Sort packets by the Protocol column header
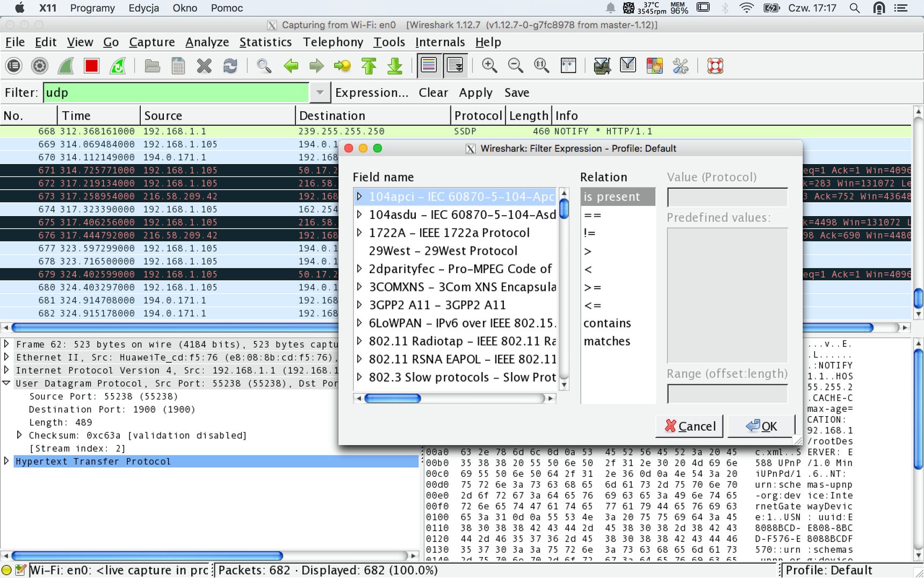 (x=478, y=116)
